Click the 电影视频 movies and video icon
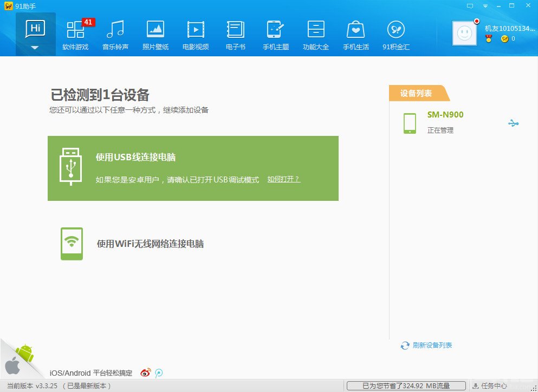The image size is (538, 392). pos(195,32)
